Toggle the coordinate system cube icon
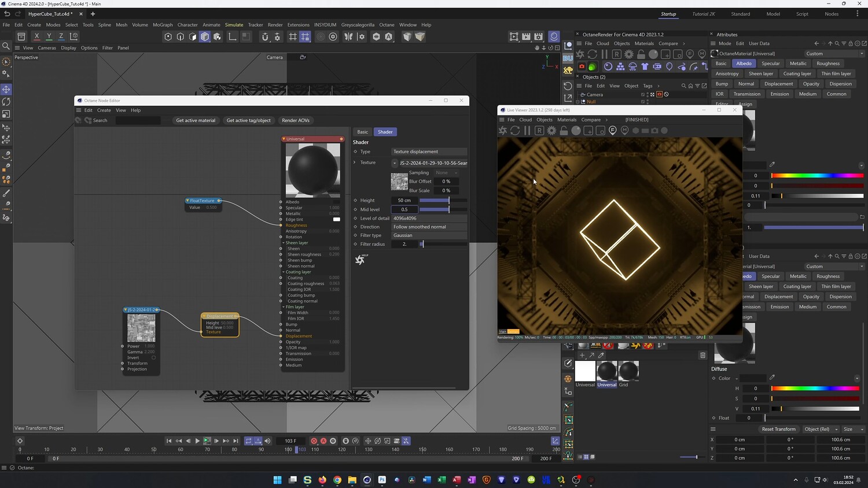Screen dimensions: 868x488 73,36
